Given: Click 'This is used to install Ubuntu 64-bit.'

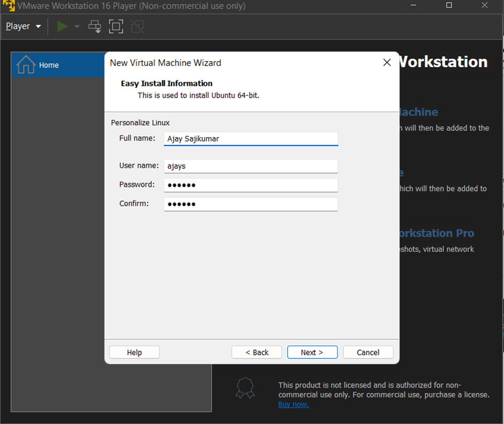Looking at the screenshot, I should tap(198, 95).
